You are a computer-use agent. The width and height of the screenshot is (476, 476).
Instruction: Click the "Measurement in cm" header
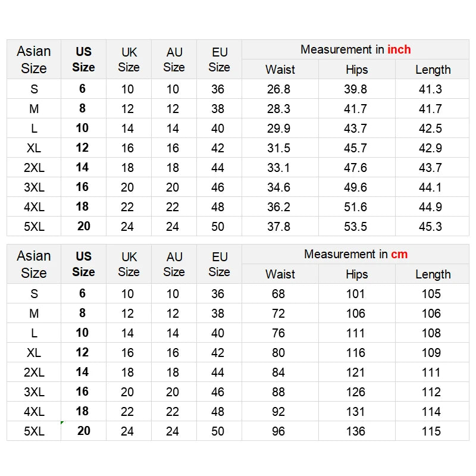(x=355, y=255)
